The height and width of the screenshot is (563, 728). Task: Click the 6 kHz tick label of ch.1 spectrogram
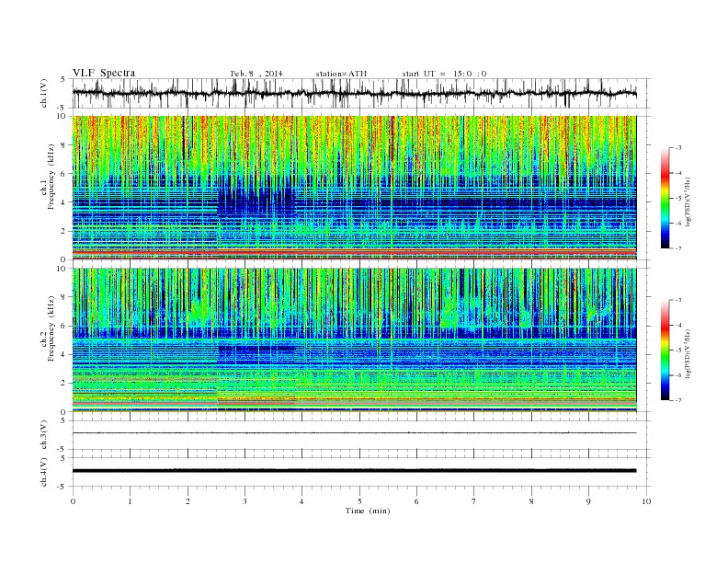[x=63, y=174]
